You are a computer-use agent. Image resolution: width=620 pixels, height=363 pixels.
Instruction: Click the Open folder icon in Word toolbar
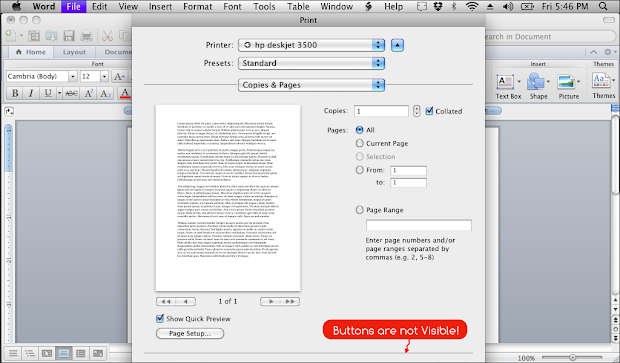point(51,36)
